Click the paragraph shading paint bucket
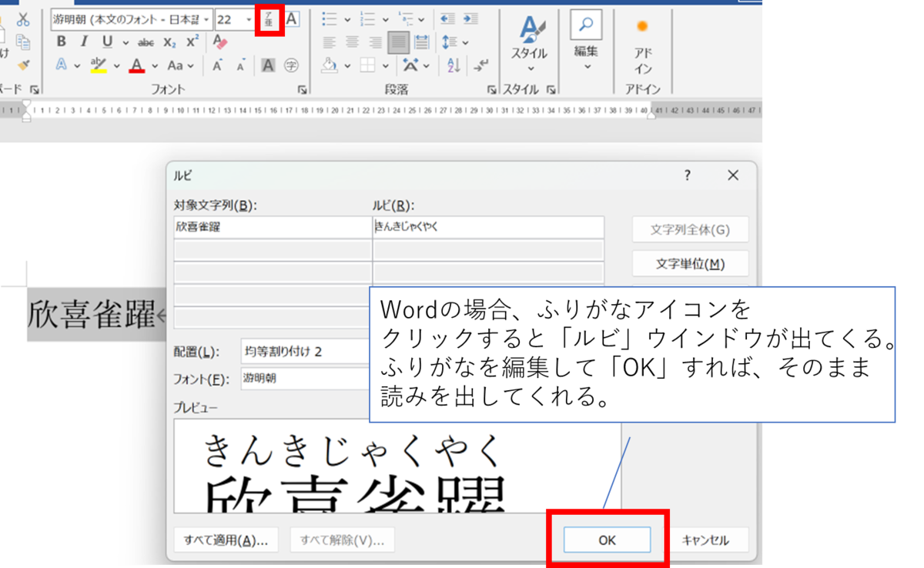The width and height of the screenshot is (924, 568). click(x=329, y=66)
